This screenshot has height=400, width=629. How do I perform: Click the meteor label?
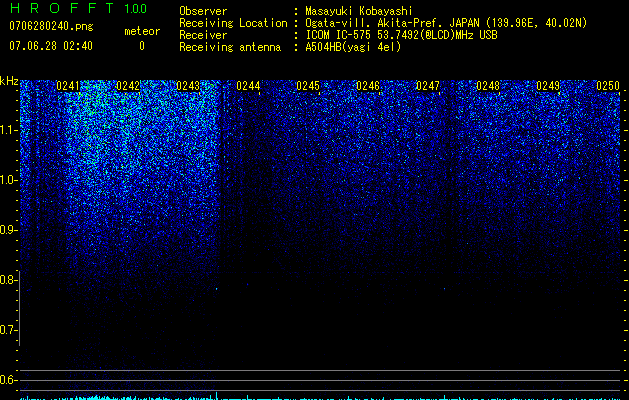(x=142, y=31)
